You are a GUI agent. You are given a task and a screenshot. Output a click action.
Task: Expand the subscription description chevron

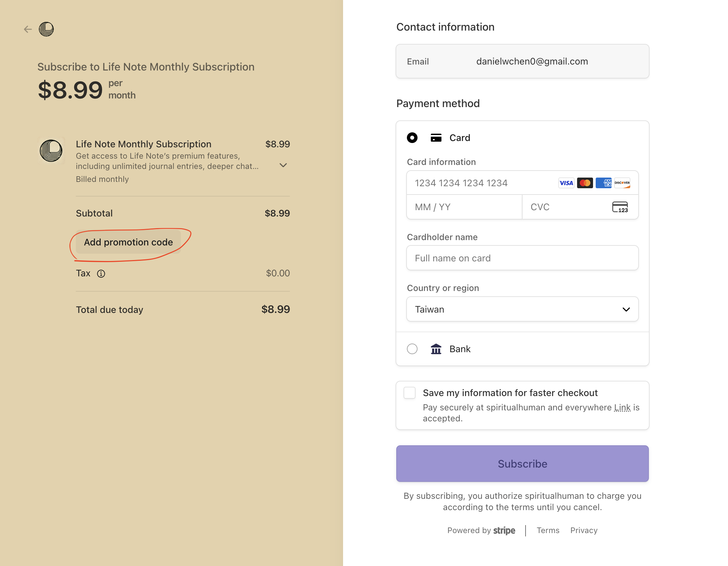283,165
